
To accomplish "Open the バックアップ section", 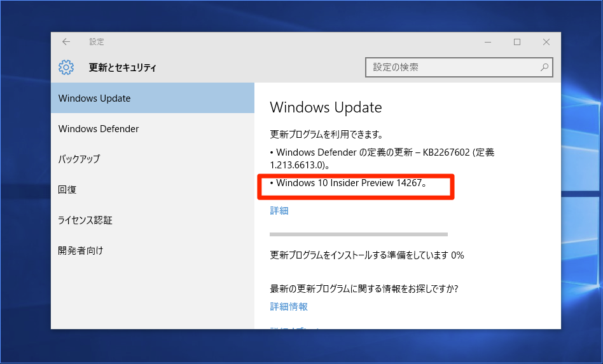I will click(x=152, y=159).
